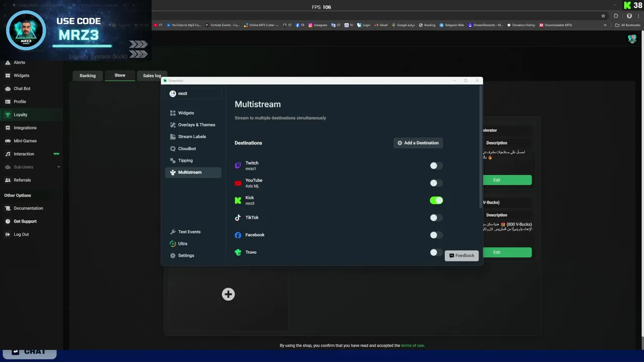Open Tipping section in Streamlabs
This screenshot has width=644, height=362.
tap(193, 160)
